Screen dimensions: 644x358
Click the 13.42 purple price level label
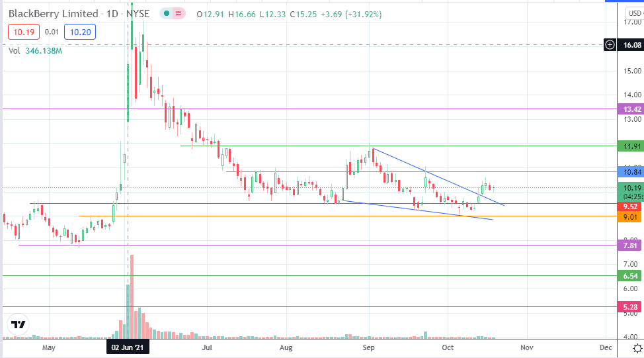click(x=631, y=109)
